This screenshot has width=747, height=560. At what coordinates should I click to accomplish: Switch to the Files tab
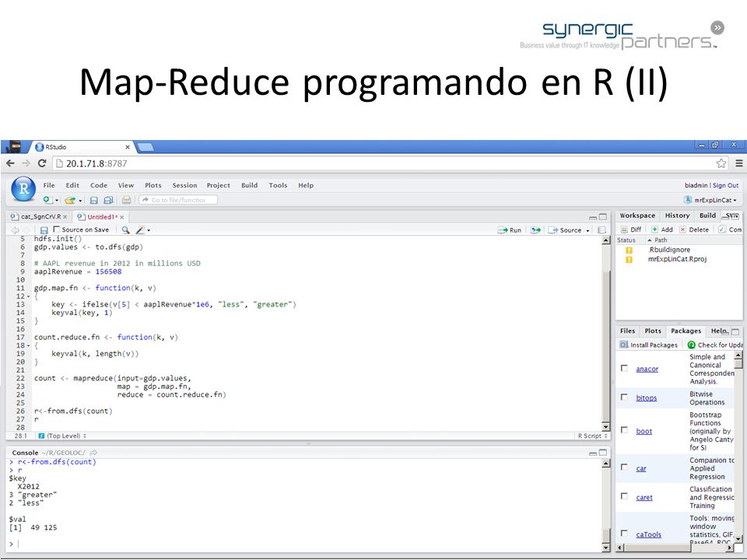[x=627, y=331]
